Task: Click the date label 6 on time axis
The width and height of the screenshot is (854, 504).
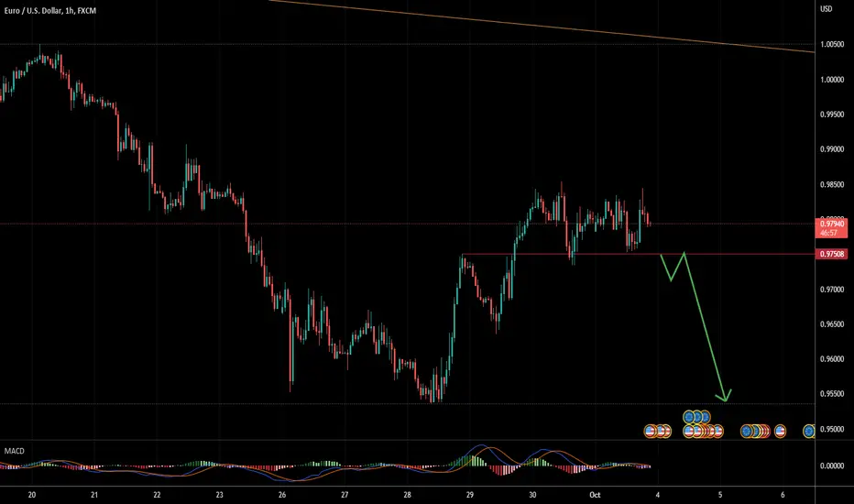Action: click(783, 495)
